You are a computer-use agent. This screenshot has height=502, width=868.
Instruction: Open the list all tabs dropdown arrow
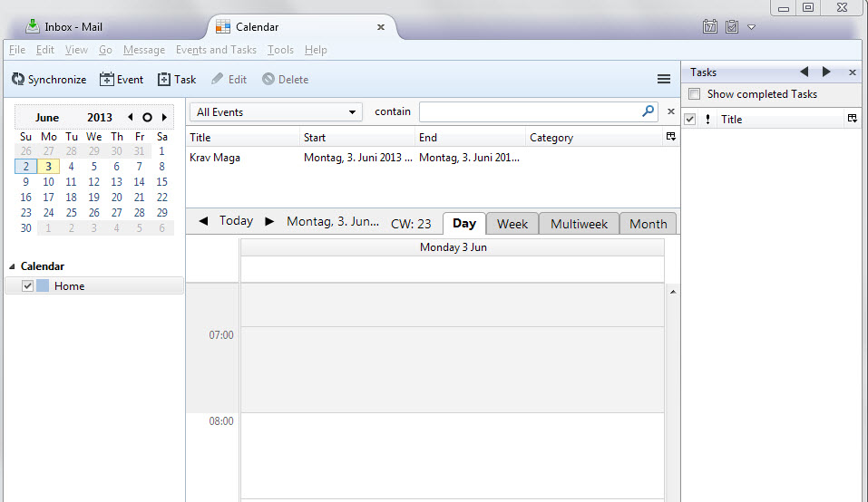click(x=751, y=26)
